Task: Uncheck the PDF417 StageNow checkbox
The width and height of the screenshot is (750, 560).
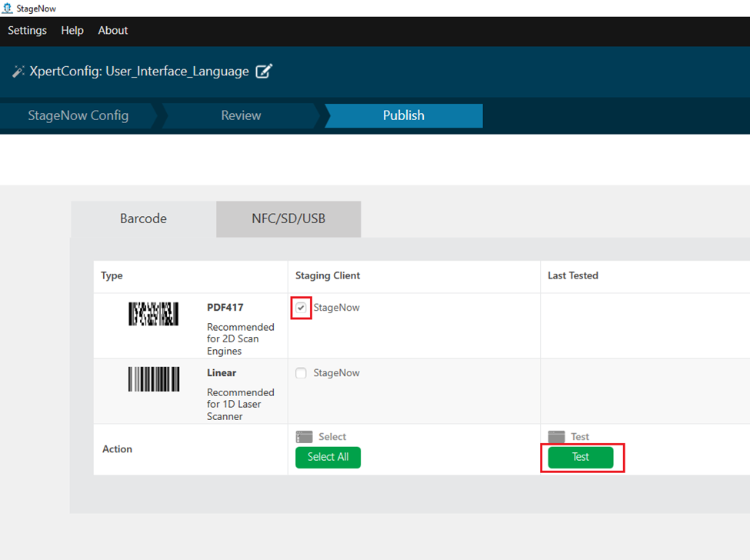Action: pyautogui.click(x=302, y=308)
